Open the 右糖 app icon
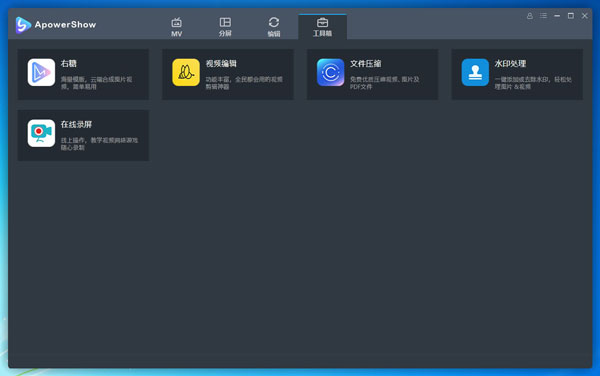This screenshot has height=376, width=600. coord(41,72)
